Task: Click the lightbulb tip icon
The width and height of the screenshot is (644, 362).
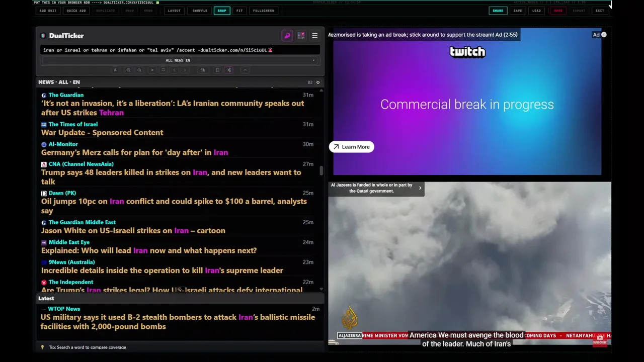Action: coord(42,347)
